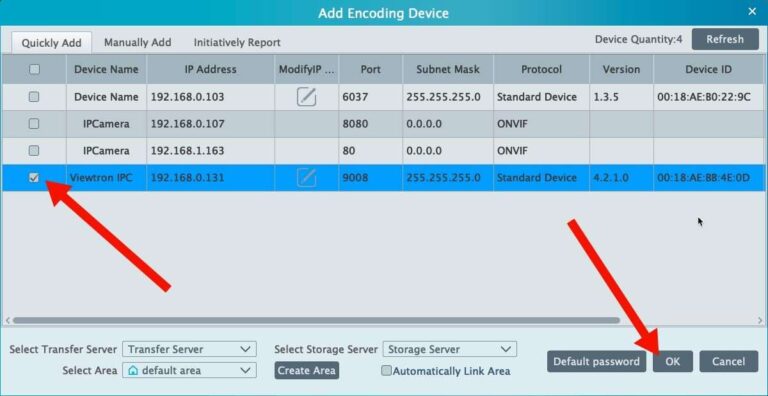
Task: Switch to the Quickly Add tab
Action: pos(51,43)
